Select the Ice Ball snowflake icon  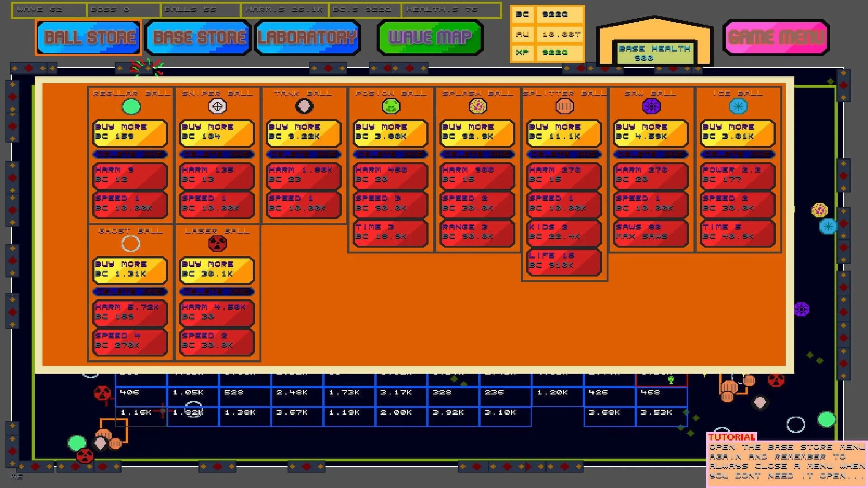tap(737, 107)
